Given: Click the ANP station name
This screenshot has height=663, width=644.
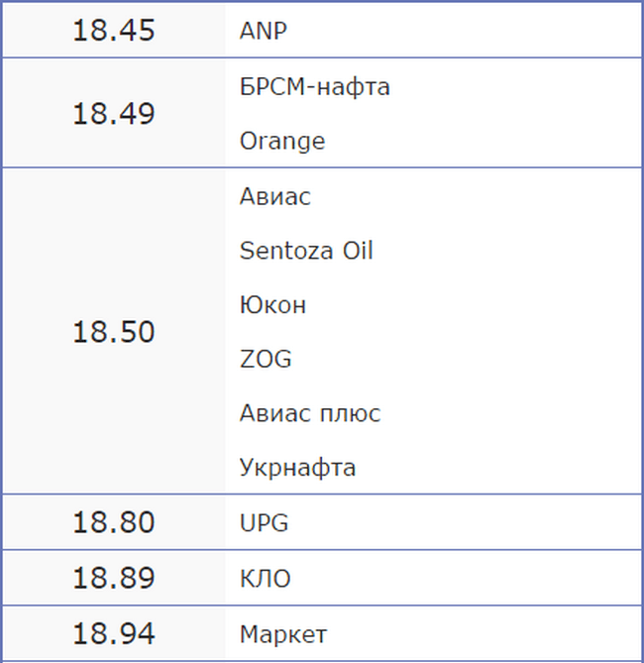Looking at the screenshot, I should coord(263,31).
